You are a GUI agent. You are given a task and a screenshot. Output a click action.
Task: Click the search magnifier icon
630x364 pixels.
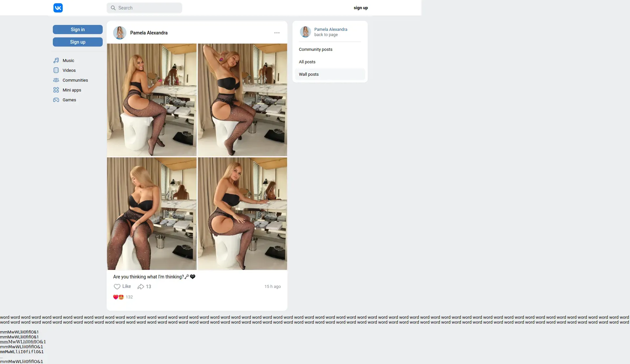[x=113, y=8]
